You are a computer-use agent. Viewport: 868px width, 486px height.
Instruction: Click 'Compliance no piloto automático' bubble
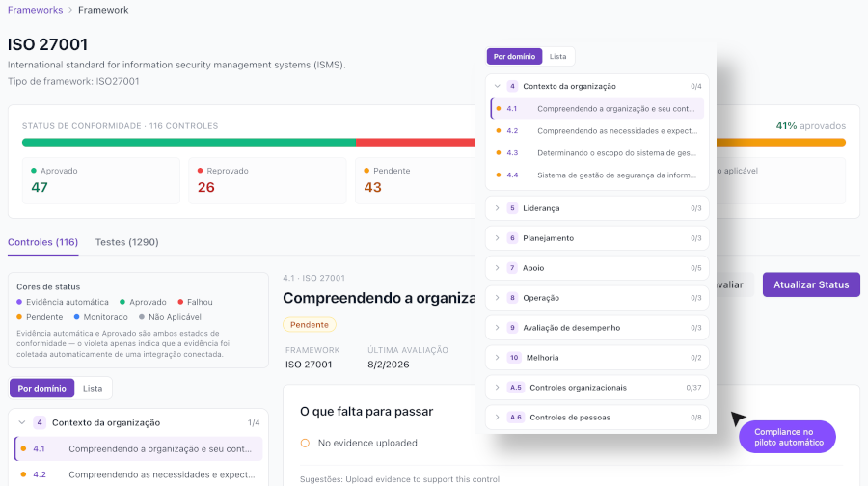point(788,437)
